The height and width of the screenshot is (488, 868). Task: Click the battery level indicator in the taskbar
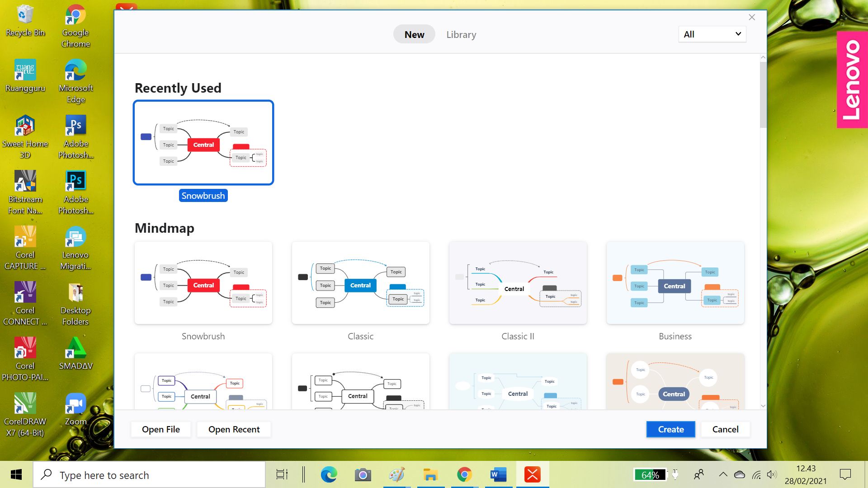tap(650, 474)
